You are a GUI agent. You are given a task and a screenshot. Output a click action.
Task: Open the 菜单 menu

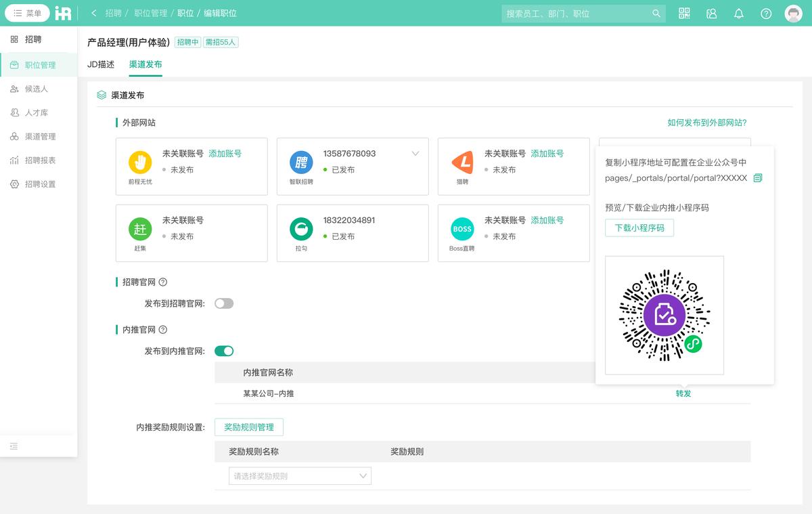coord(28,13)
